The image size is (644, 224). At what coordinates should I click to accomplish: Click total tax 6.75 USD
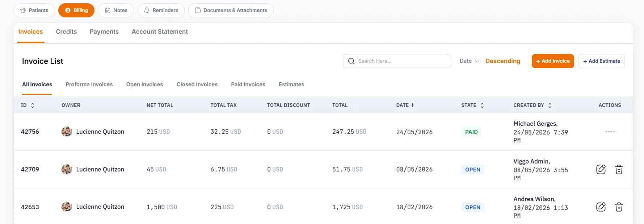click(224, 169)
